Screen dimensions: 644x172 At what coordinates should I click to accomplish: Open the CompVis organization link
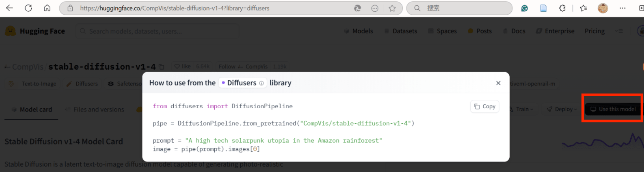pos(28,67)
